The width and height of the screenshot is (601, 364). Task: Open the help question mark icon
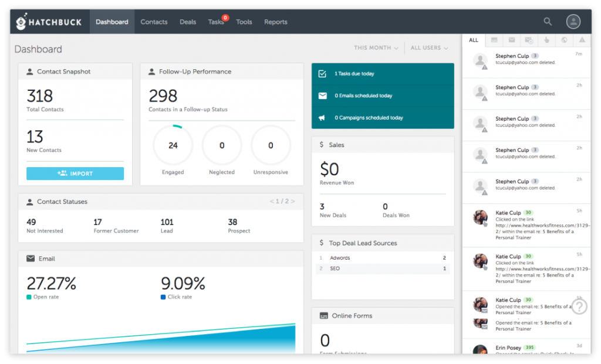[579, 307]
